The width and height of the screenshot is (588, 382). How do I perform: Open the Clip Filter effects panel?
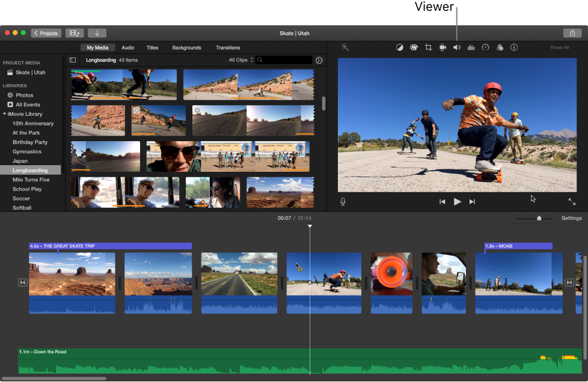pos(500,47)
